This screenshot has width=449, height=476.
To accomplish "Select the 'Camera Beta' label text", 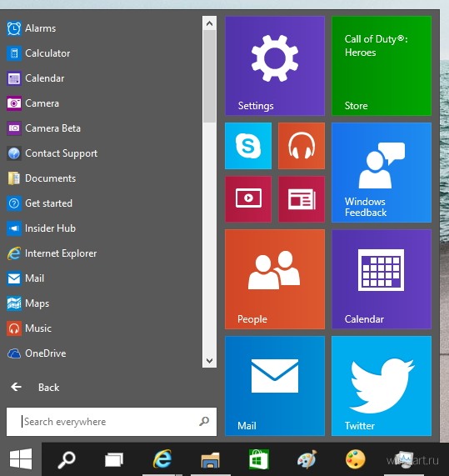I will [x=53, y=128].
